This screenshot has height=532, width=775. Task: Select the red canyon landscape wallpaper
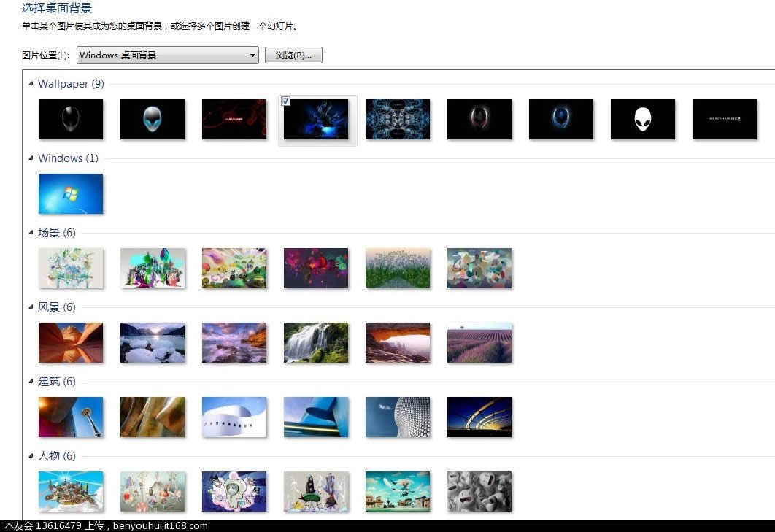[71, 343]
